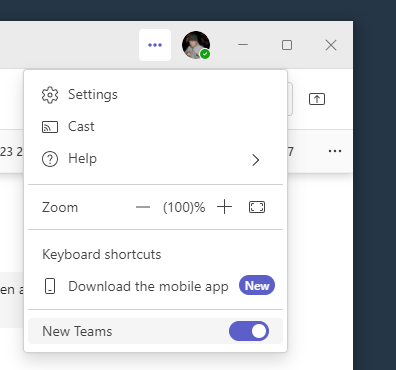Enter full screen mode icon
Viewport: 396px width, 370px height.
[x=257, y=207]
